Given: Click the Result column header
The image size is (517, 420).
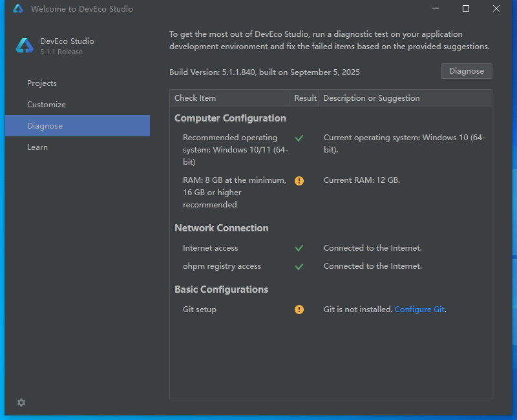Looking at the screenshot, I should [304, 98].
